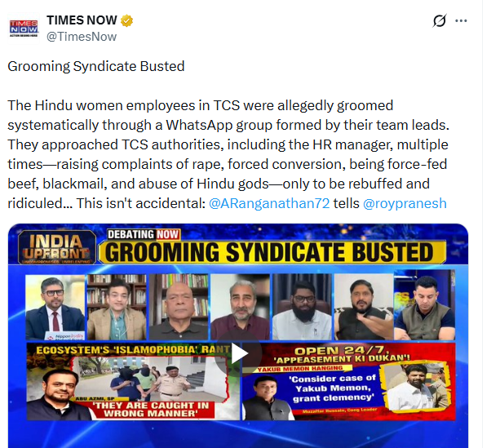This screenshot has width=500, height=448.
Task: Click the India Upfront logo in video
Action: tap(57, 246)
